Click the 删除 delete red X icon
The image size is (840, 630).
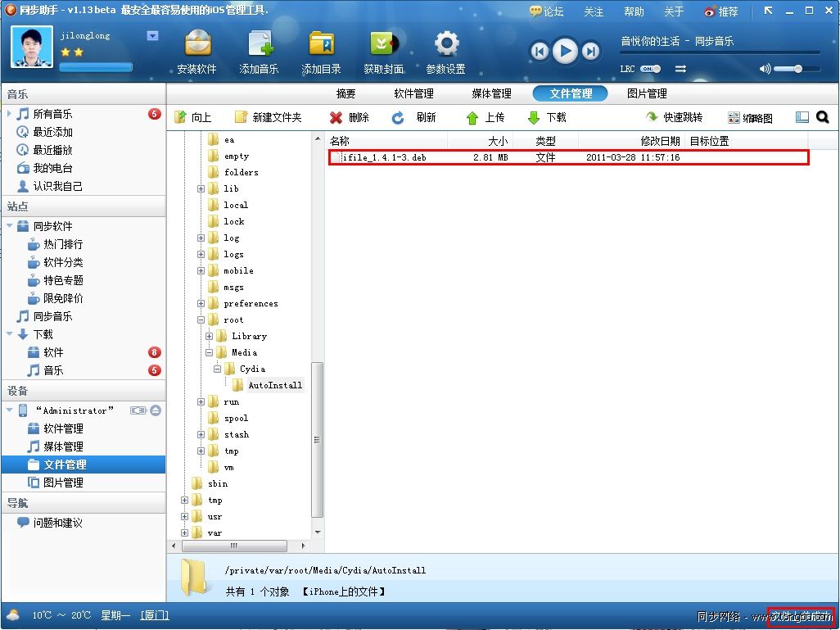coord(336,117)
